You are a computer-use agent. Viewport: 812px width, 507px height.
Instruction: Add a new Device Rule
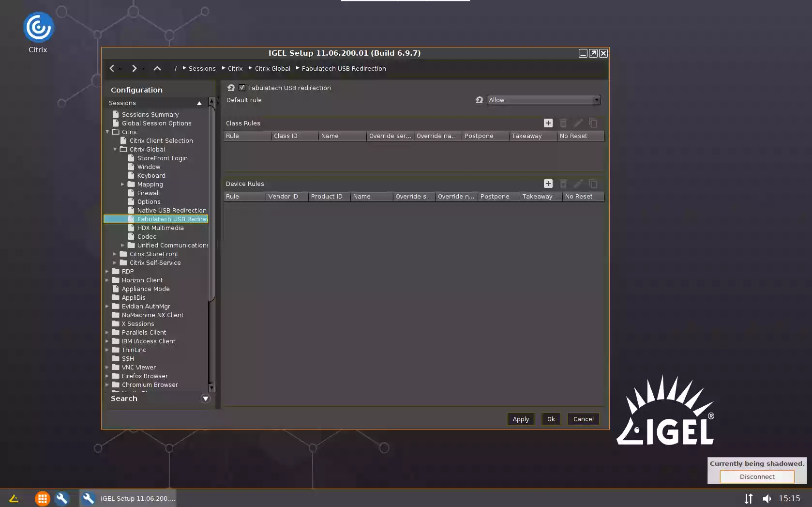(548, 184)
